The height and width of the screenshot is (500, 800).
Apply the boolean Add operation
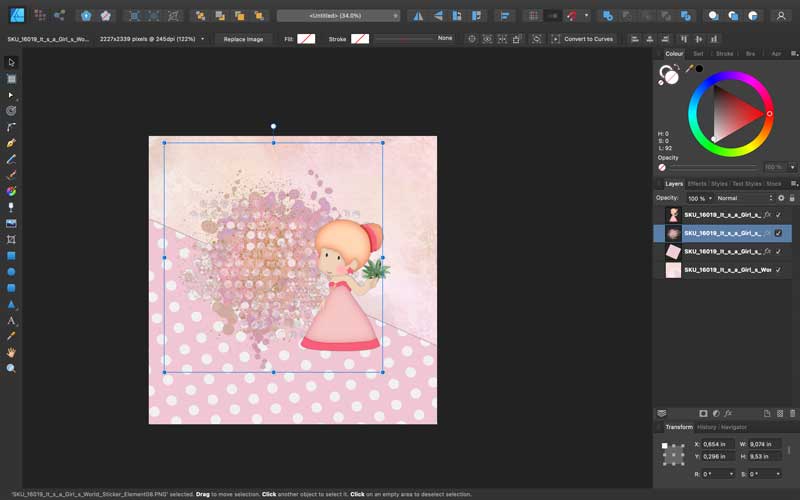point(608,16)
